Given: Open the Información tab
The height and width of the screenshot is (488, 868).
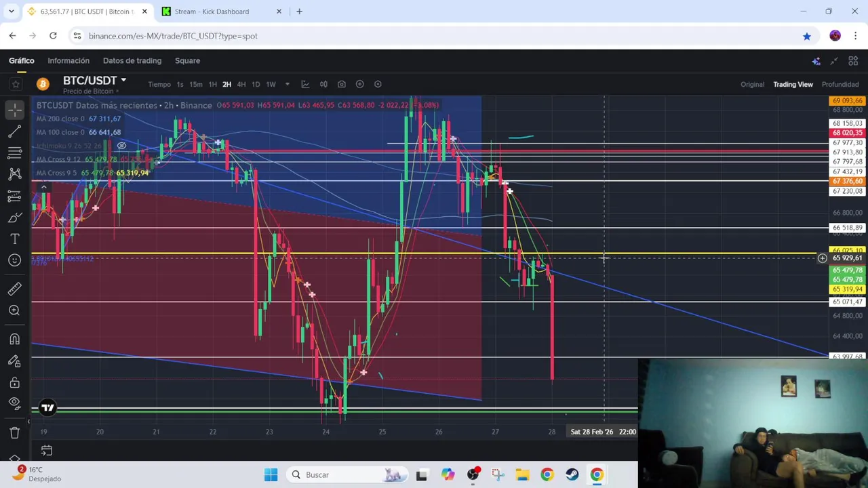Looking at the screenshot, I should pyautogui.click(x=68, y=60).
